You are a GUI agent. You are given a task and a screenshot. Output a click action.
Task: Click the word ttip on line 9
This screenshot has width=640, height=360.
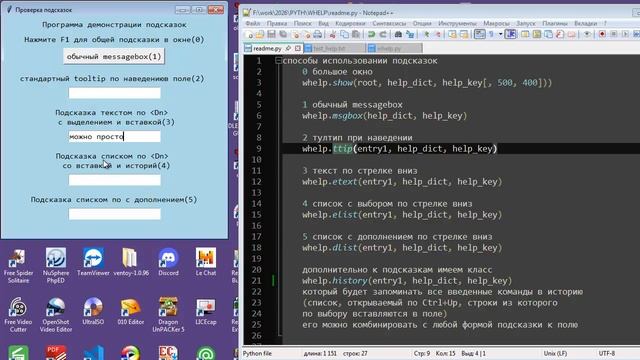[342, 149]
